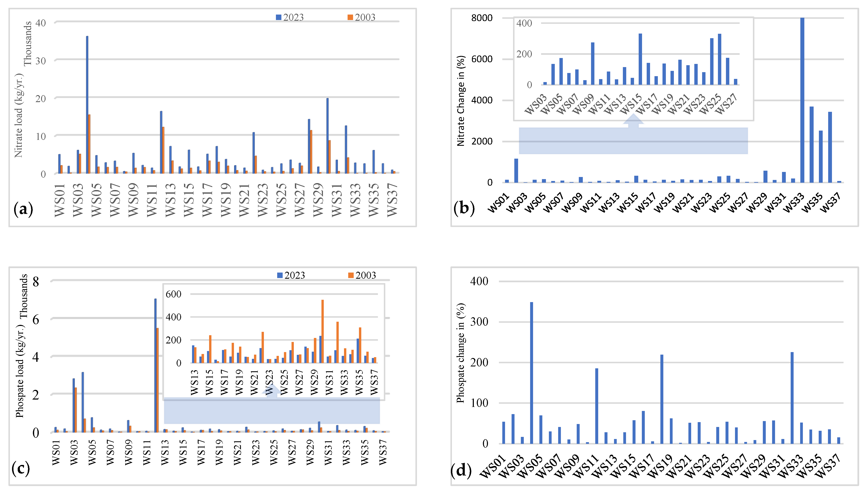This screenshot has width=868, height=493.
Task: Click the orange 2003 legend swatch in panel (a)
Action: pos(350,17)
